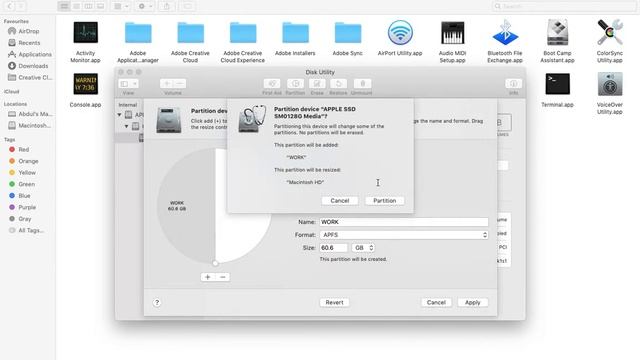Select the Purple tag
This screenshot has height=360, width=640.
pyautogui.click(x=28, y=207)
